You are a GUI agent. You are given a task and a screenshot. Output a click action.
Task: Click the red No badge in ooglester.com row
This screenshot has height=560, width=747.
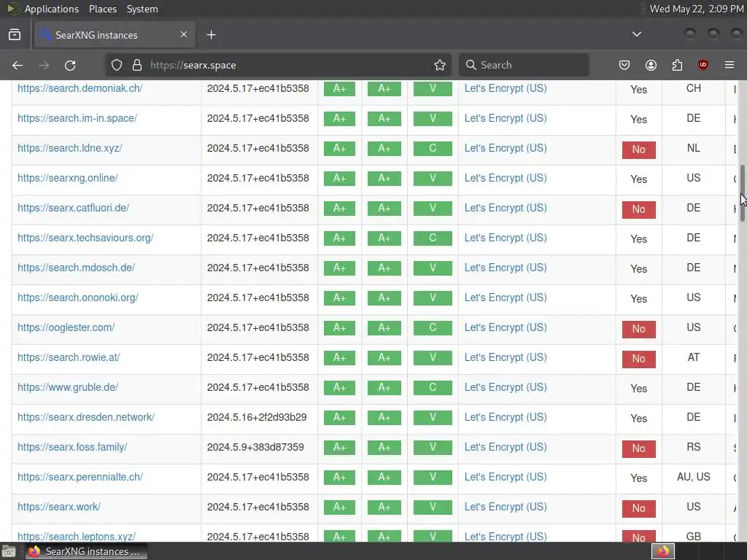tap(639, 329)
